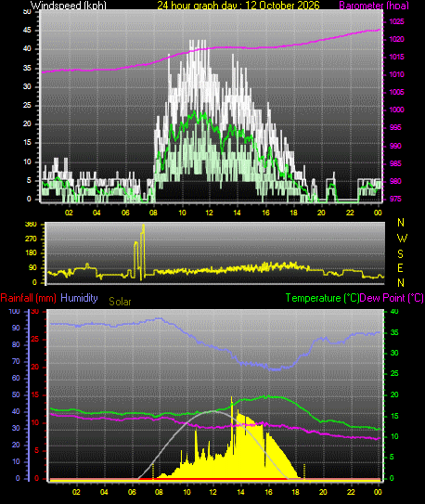This screenshot has width=425, height=504.
Task: Click the 20 temperature scale value
Action: coord(393,394)
